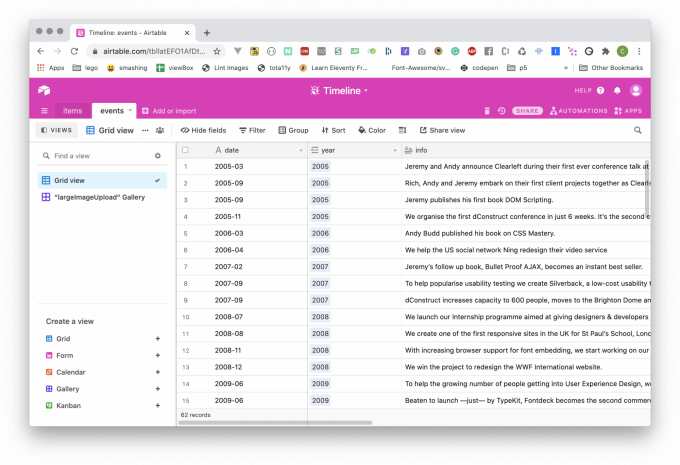
Task: Open the smashing bookmark
Action: pyautogui.click(x=127, y=68)
